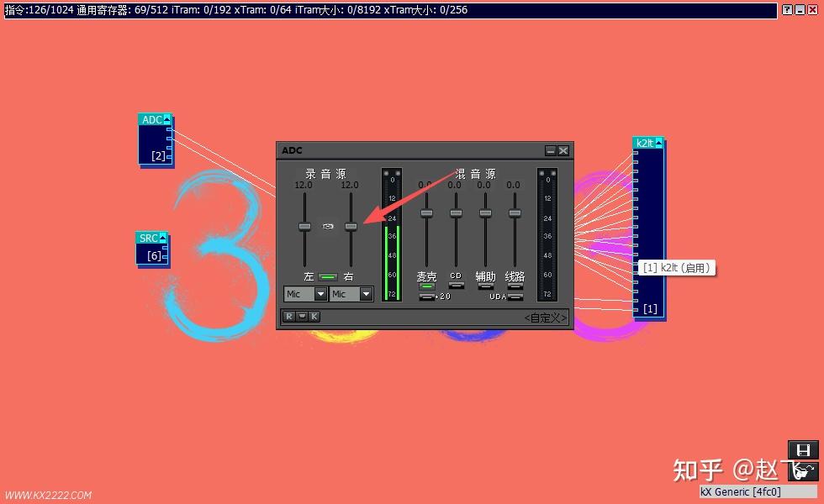Select the k2lt plugin block
The width and height of the screenshot is (824, 504).
pos(648,228)
